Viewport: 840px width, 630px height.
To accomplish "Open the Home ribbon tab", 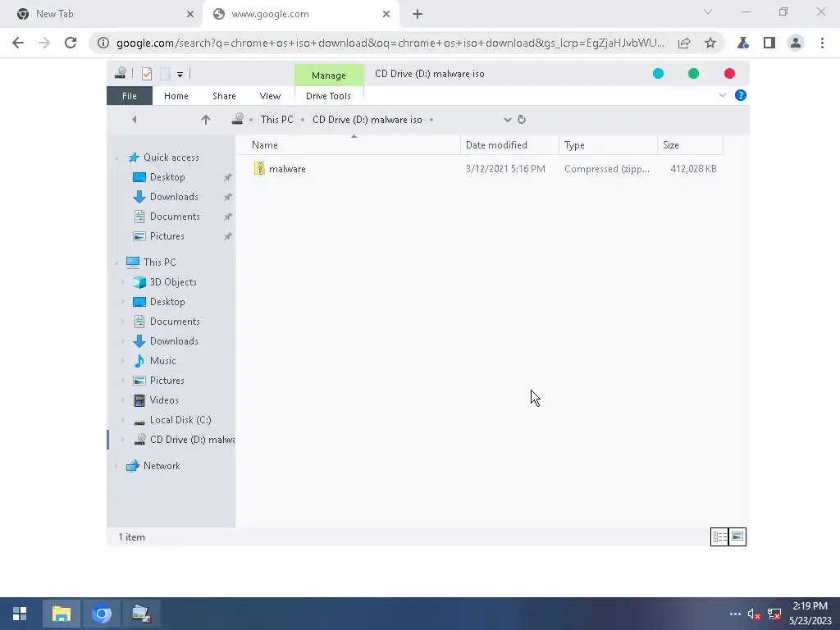I will pos(176,96).
